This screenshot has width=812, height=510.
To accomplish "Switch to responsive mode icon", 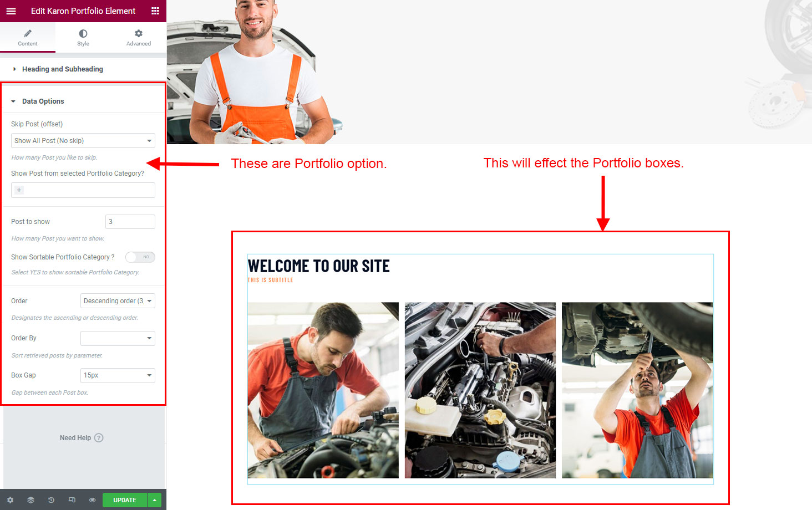I will pyautogui.click(x=72, y=500).
